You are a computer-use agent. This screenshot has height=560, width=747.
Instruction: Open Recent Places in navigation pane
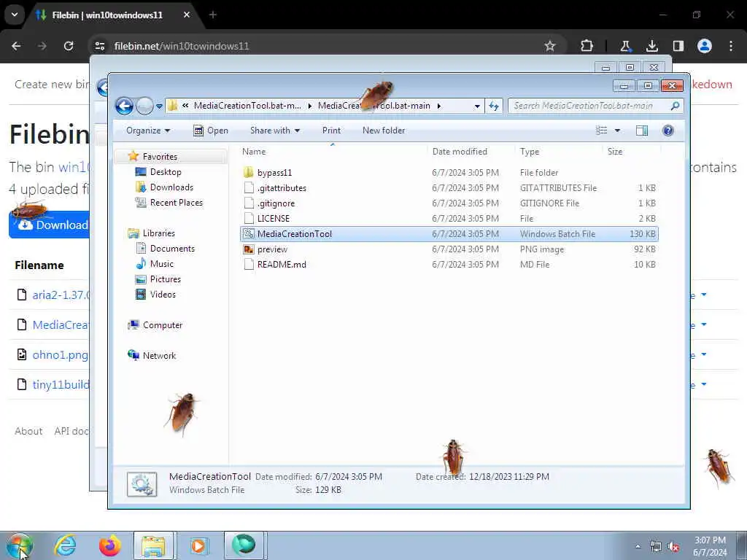(177, 203)
